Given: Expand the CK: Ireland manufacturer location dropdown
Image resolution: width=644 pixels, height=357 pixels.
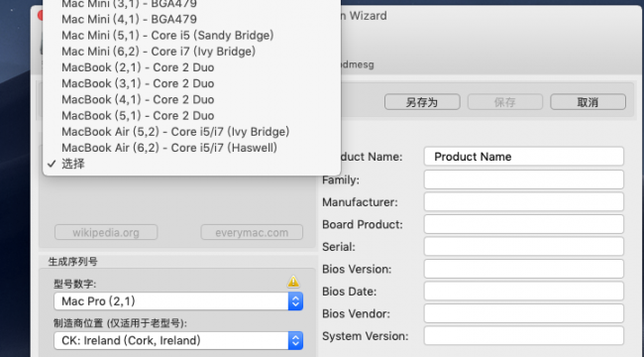Looking at the screenshot, I should click(178, 340).
